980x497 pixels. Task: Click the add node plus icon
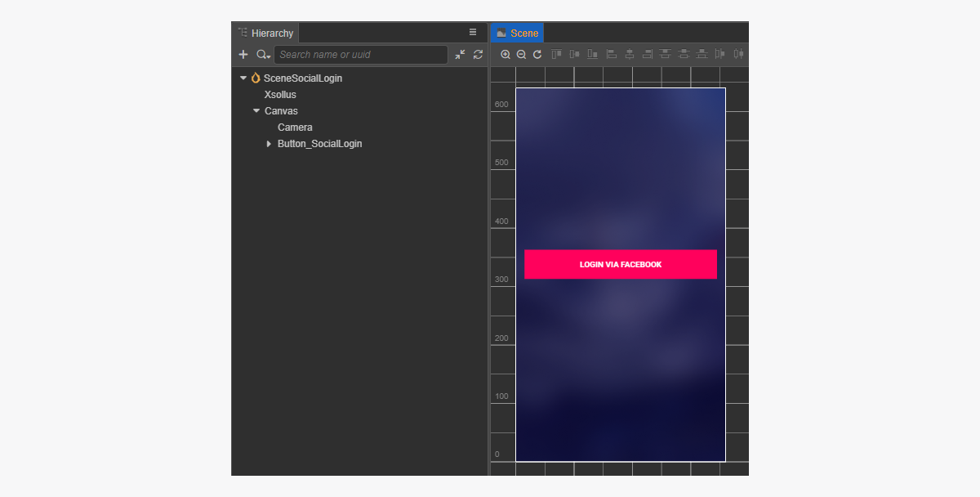click(x=243, y=55)
